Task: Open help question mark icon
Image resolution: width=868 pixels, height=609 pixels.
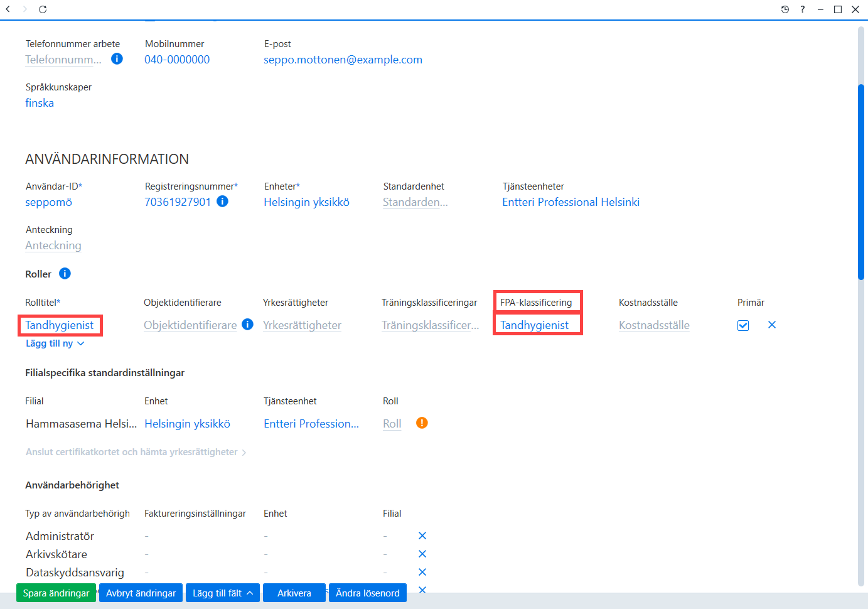Action: [x=803, y=9]
